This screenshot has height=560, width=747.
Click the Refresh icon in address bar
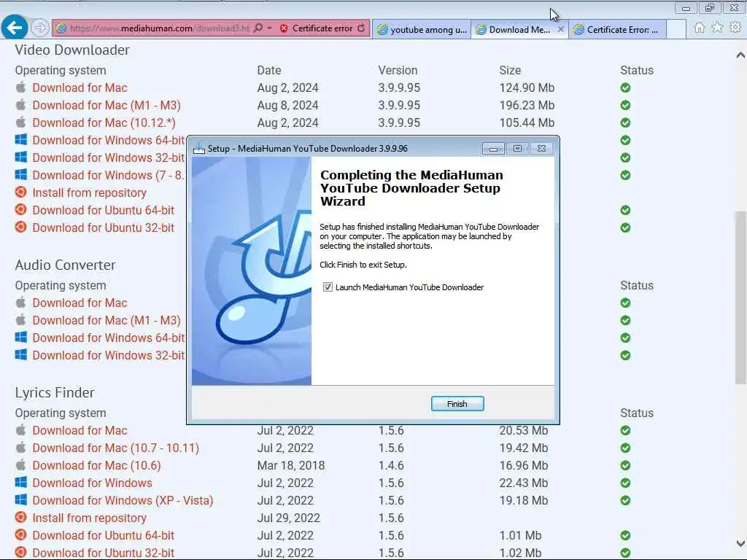362,28
